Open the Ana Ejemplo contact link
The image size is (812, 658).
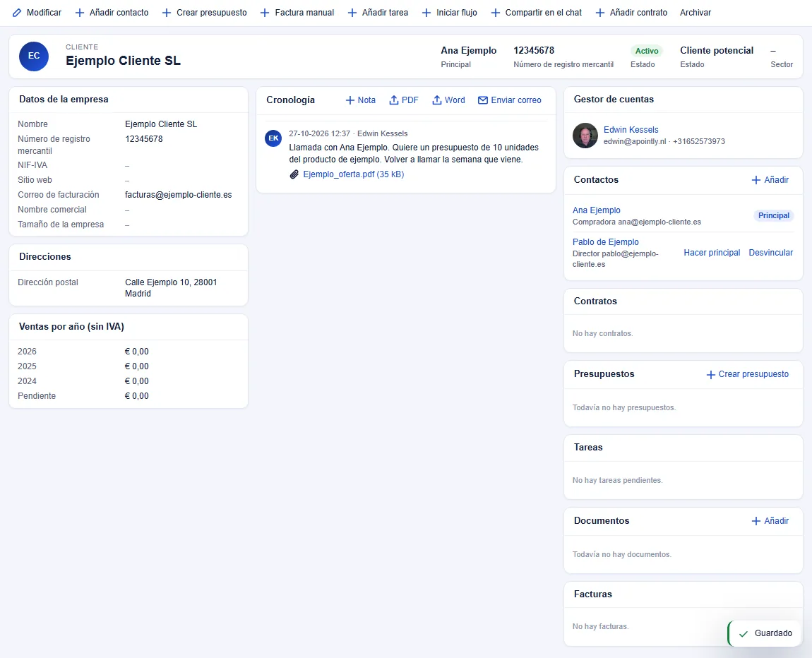coord(597,210)
